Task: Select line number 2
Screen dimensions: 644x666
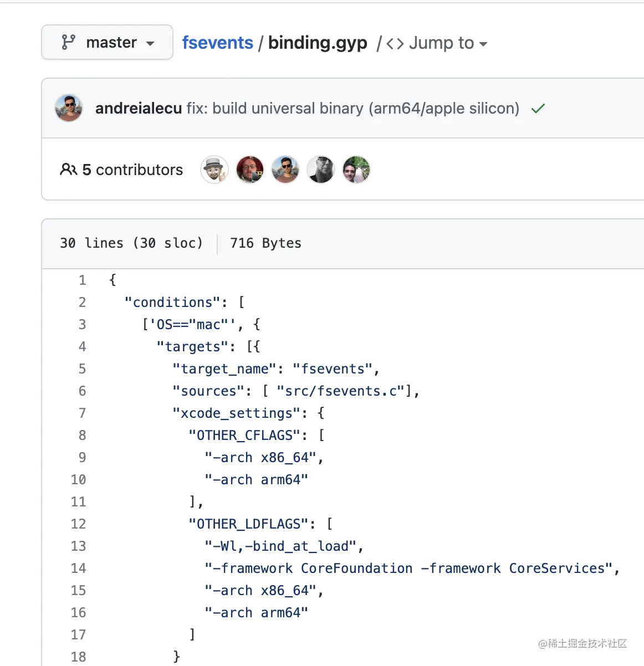Action: coord(82,303)
